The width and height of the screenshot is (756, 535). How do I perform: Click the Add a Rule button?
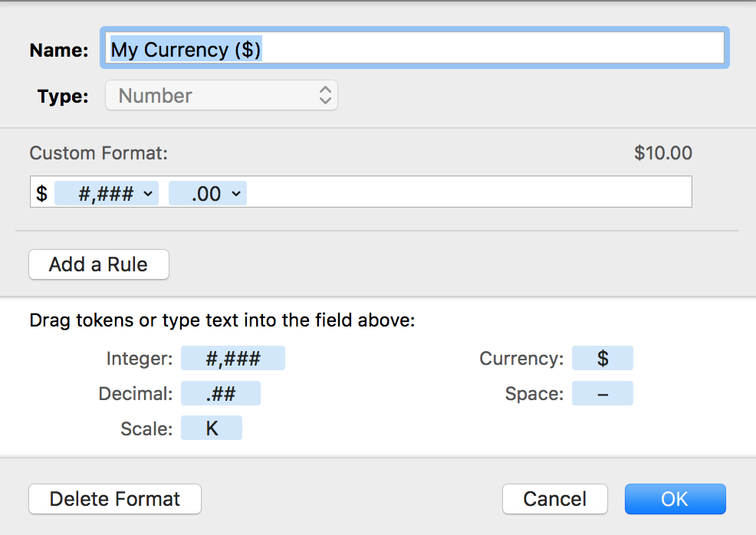pos(98,265)
